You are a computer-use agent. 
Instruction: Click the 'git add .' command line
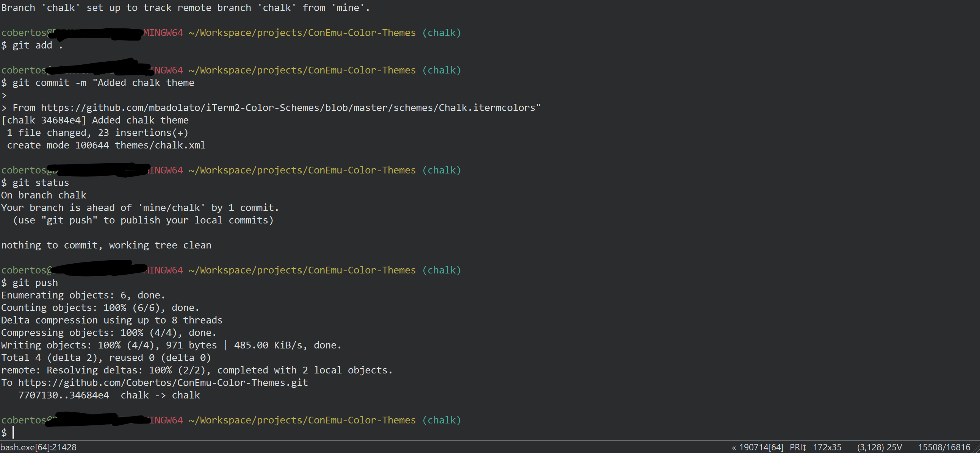(32, 45)
